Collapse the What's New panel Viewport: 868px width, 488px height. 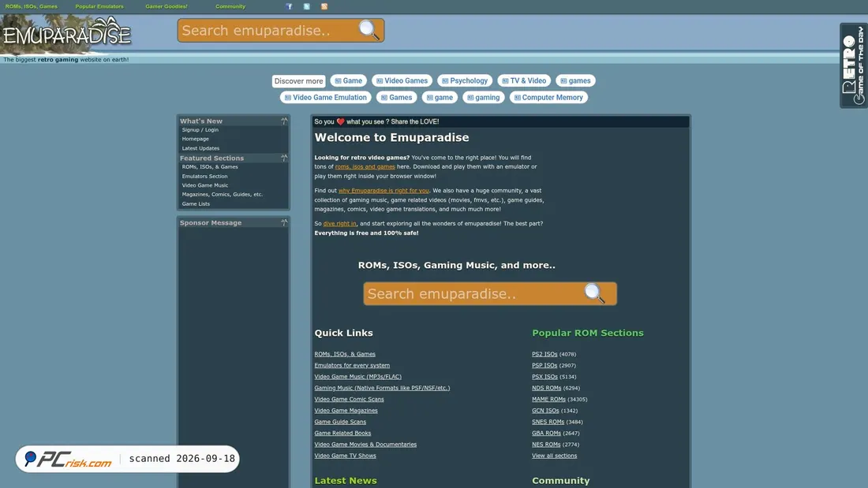pyautogui.click(x=284, y=121)
